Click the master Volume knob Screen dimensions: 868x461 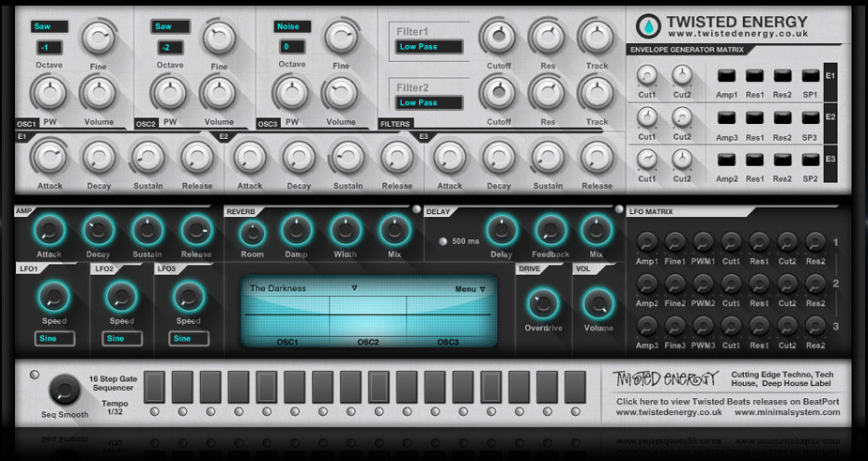[598, 303]
